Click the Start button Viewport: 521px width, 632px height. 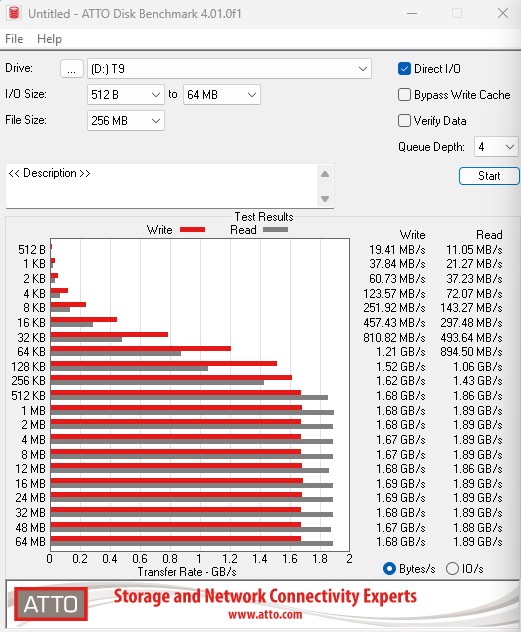[x=489, y=176]
